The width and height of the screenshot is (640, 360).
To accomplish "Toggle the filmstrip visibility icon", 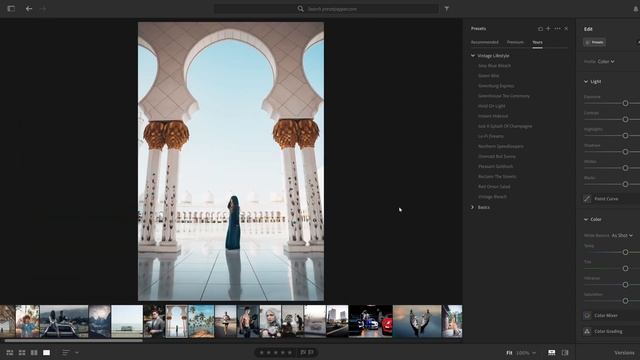I will coord(552,352).
